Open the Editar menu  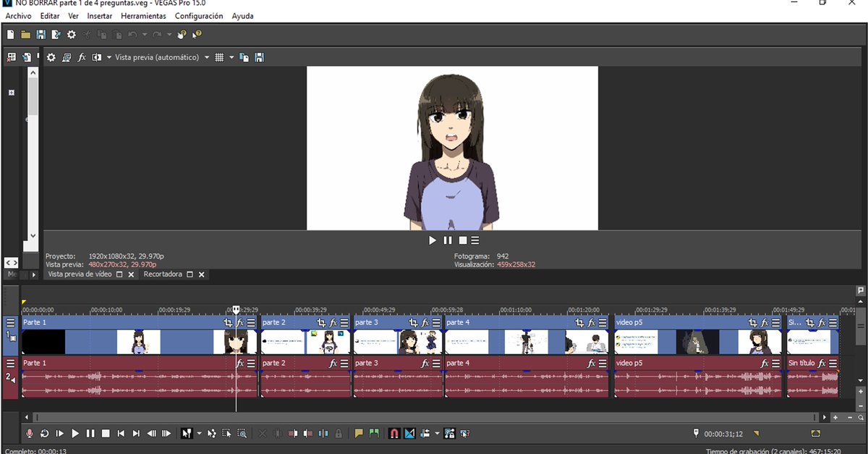tap(50, 15)
